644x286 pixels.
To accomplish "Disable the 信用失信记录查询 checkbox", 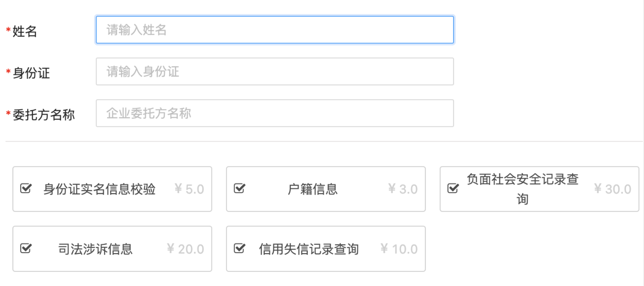I will coord(239,248).
